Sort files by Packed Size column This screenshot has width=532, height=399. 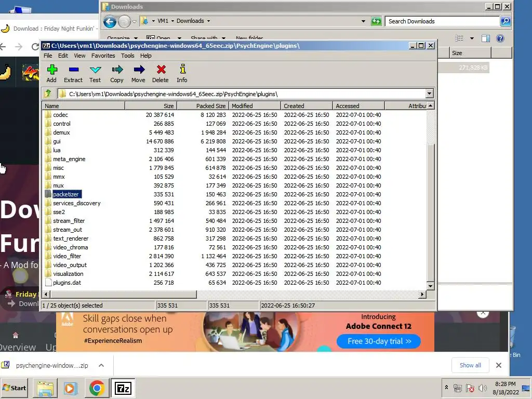tap(203, 106)
